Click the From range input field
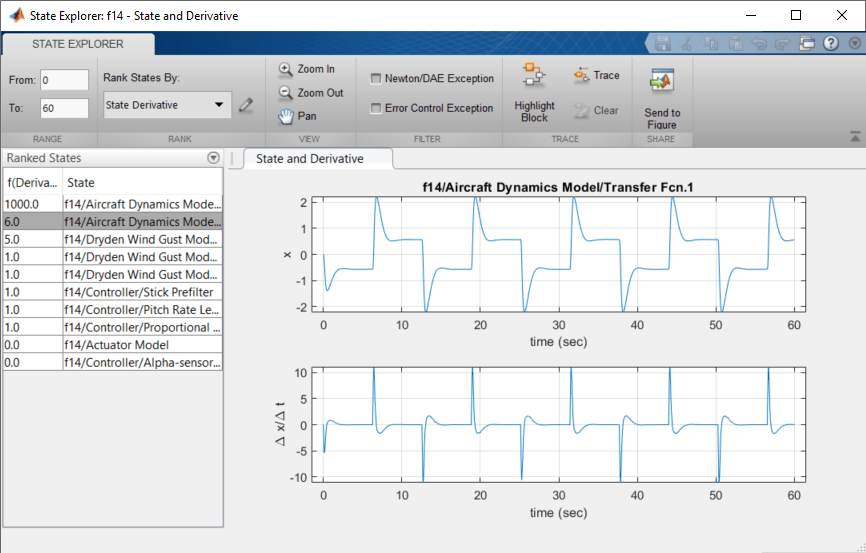The height and width of the screenshot is (553, 866). 64,80
